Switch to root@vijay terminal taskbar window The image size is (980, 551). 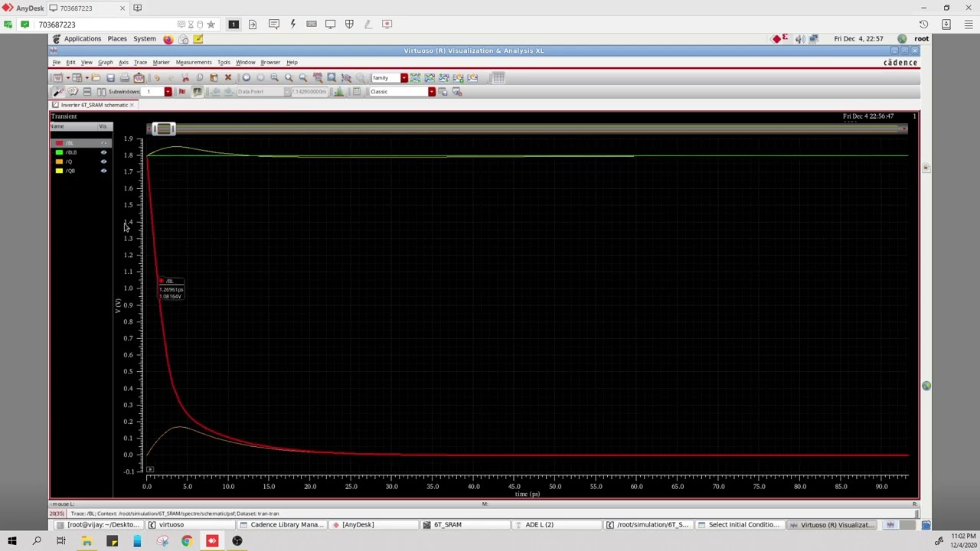[x=99, y=525]
